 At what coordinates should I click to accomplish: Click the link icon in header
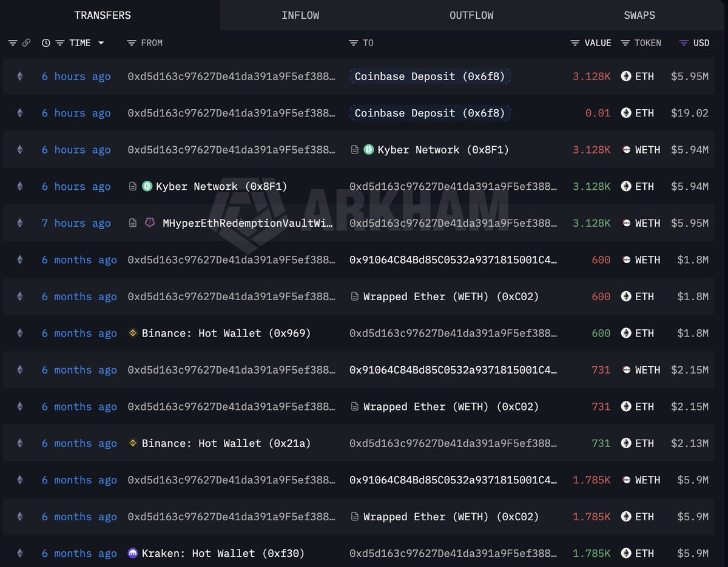[x=26, y=43]
